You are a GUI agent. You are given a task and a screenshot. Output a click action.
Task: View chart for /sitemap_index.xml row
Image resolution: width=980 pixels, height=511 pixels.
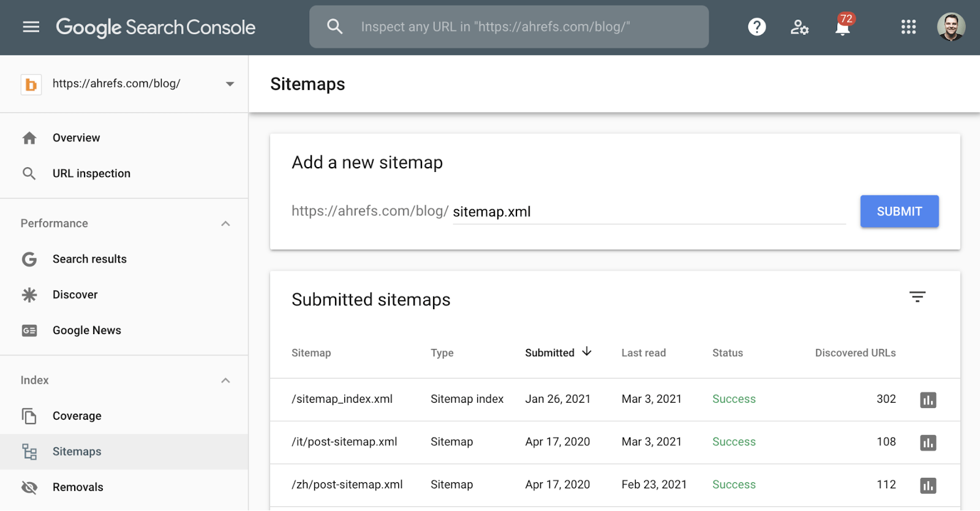point(928,400)
